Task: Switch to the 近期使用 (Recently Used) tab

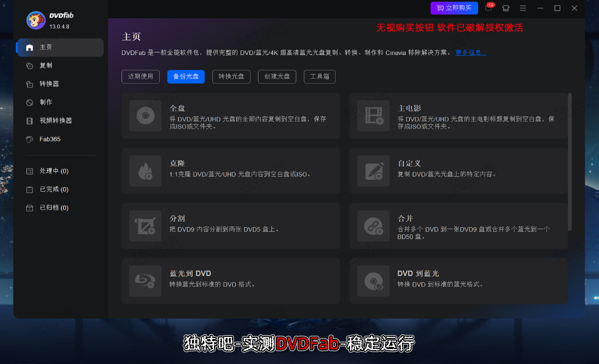Action: point(140,76)
